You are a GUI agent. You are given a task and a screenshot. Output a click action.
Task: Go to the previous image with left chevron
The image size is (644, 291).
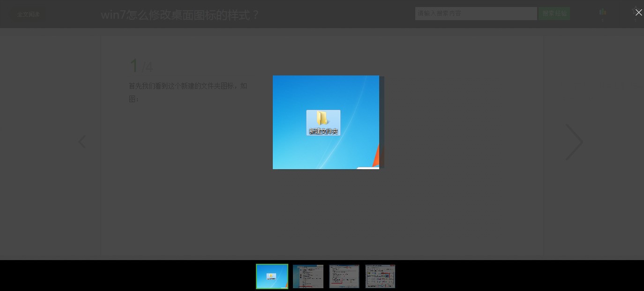pos(82,142)
